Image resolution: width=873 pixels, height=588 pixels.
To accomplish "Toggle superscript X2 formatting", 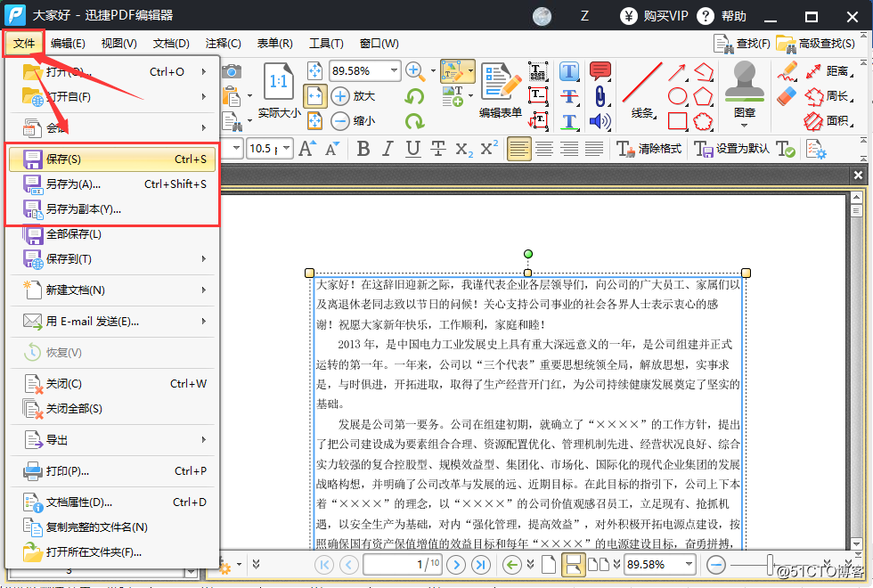I will [489, 149].
